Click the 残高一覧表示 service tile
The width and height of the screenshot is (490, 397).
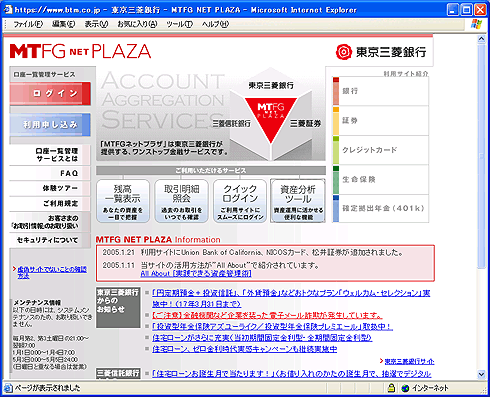[123, 201]
